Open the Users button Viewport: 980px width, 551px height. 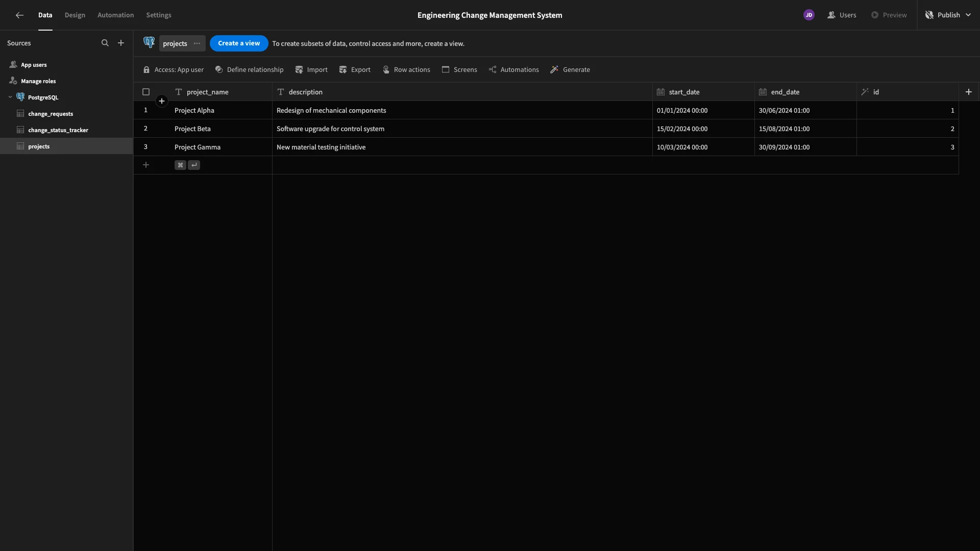[x=842, y=15]
